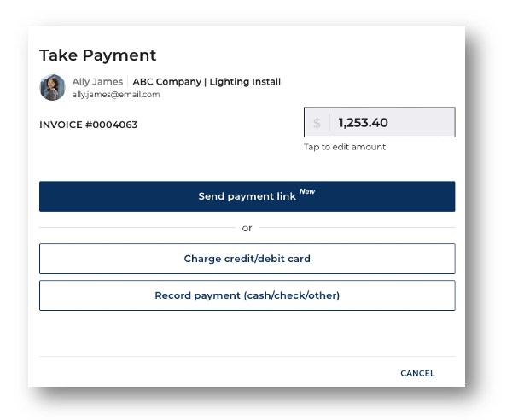Choose Charge credit/debit card
This screenshot has width=518, height=420.
click(x=247, y=259)
